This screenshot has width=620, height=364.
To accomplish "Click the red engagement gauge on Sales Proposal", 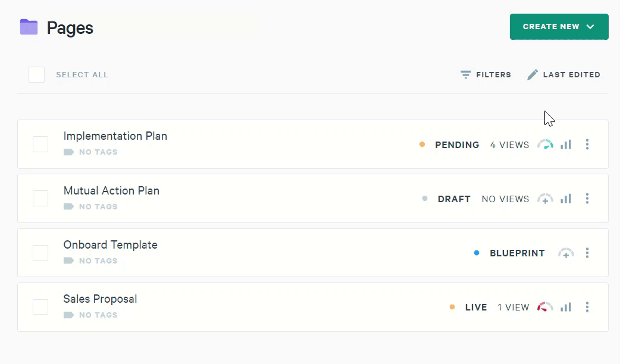I will (x=545, y=307).
